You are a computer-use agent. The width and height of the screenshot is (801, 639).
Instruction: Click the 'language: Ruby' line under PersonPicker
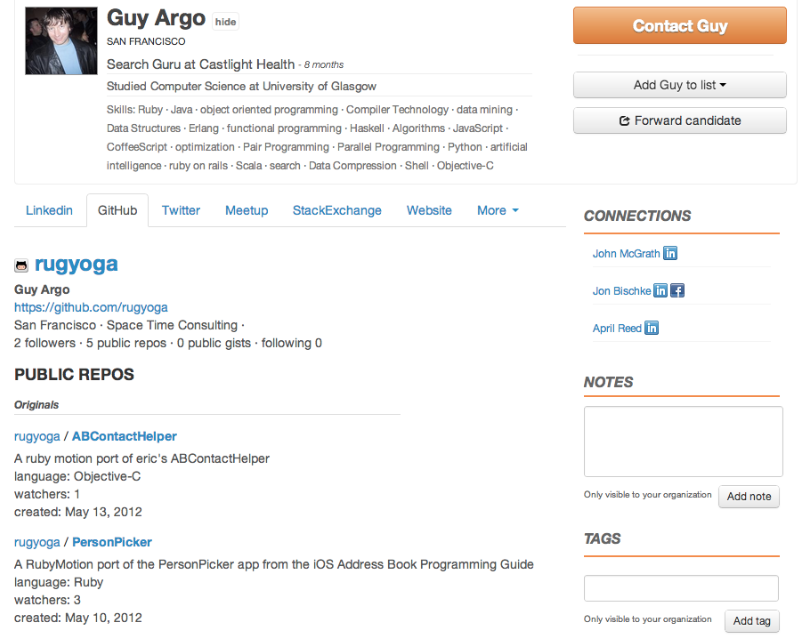[59, 582]
